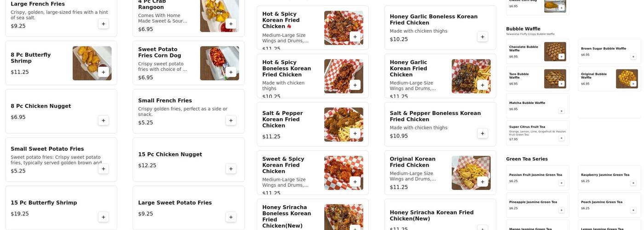This screenshot has width=644, height=230.
Task: Add Chocolate Bubble Waffle to order
Action: tap(561, 57)
